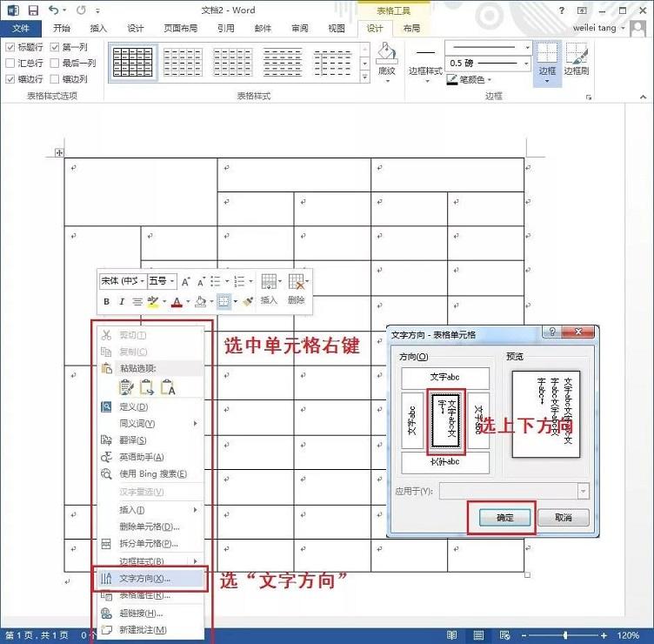Click center alignment icon in mini toolbar
Image resolution: width=654 pixels, height=644 pixels.
pyautogui.click(x=137, y=301)
